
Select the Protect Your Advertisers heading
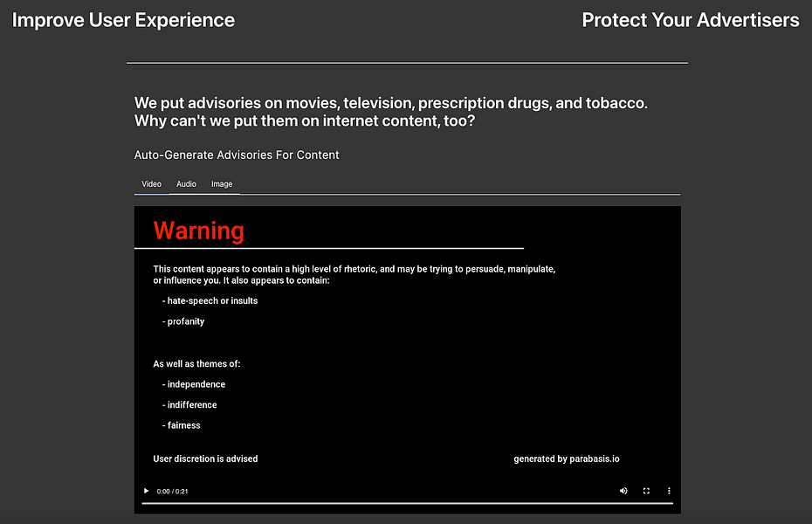690,20
